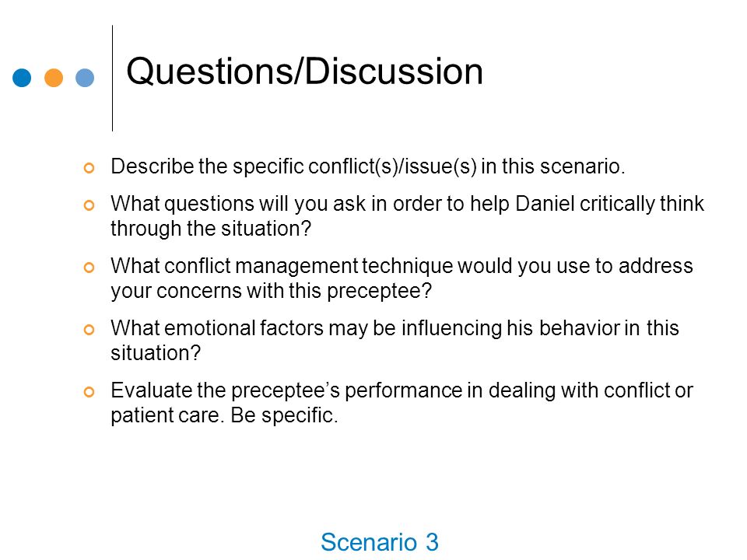The width and height of the screenshot is (747, 560).
Task: Click the orange dot in header
Action: coord(54,78)
